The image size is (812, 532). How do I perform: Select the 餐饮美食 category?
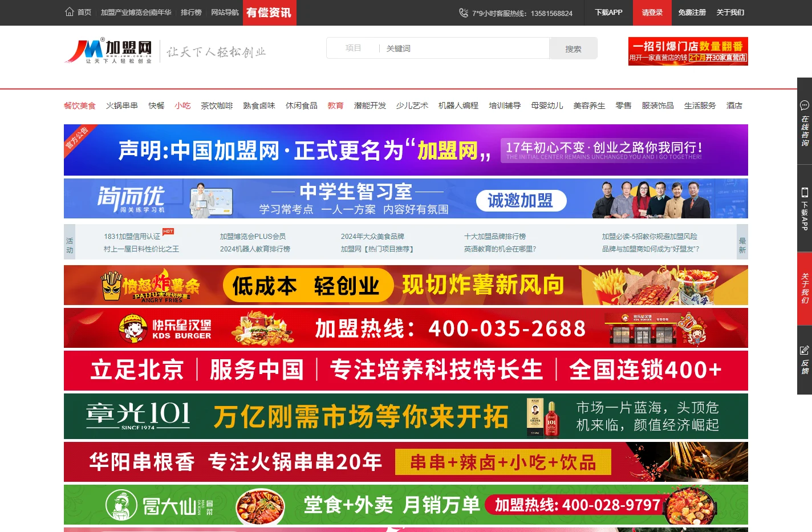click(x=80, y=105)
